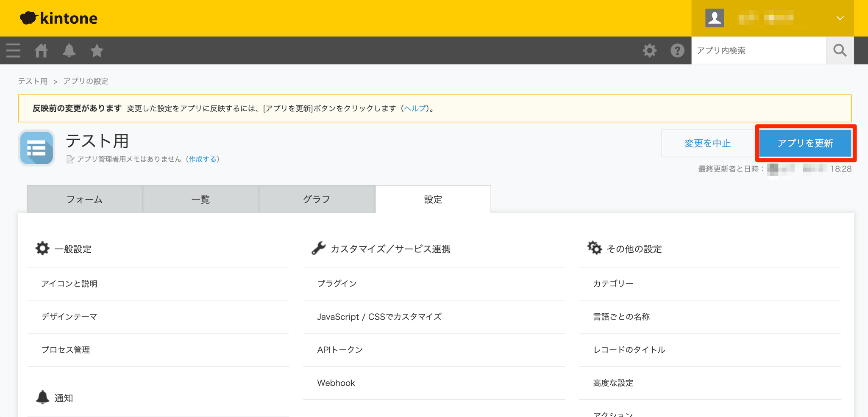Click the kintone logo
Image resolution: width=868 pixels, height=417 pixels.
[59, 18]
